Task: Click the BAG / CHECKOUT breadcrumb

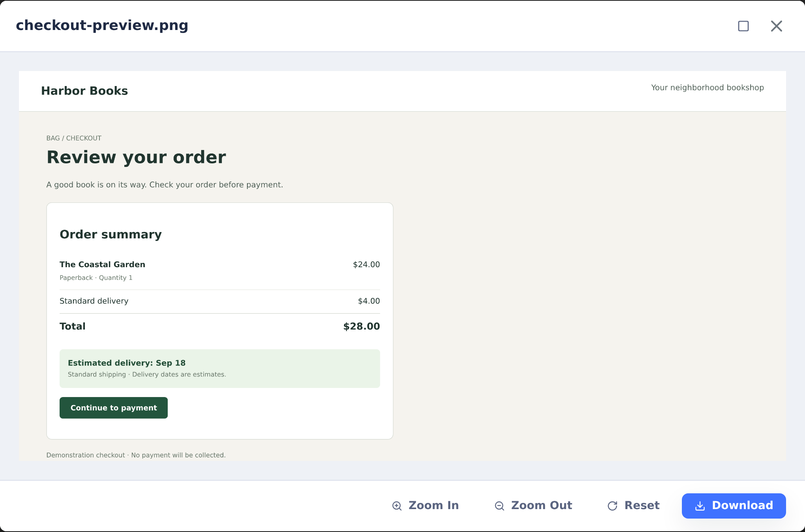Action: 74,138
